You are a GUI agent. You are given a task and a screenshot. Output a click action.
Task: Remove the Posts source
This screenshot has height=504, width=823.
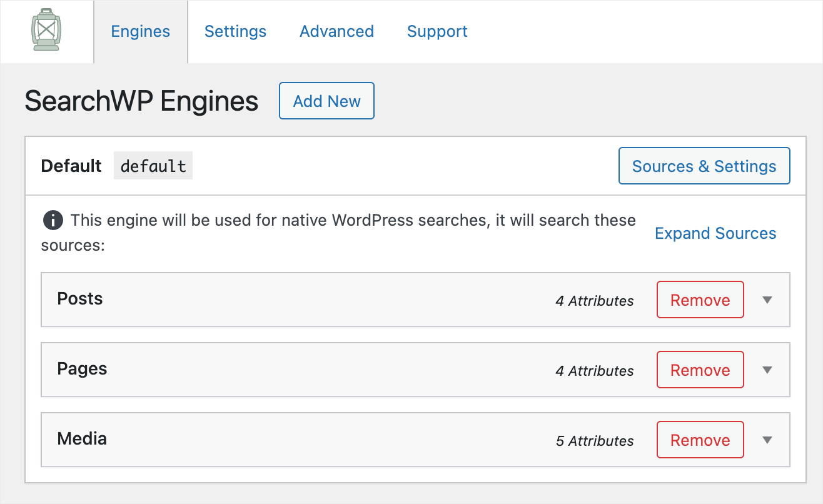click(700, 300)
